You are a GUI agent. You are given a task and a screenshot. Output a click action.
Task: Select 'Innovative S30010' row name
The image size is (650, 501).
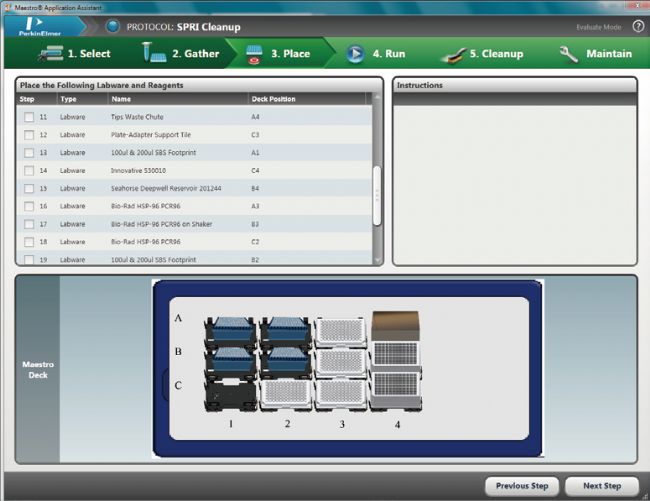coord(138,171)
